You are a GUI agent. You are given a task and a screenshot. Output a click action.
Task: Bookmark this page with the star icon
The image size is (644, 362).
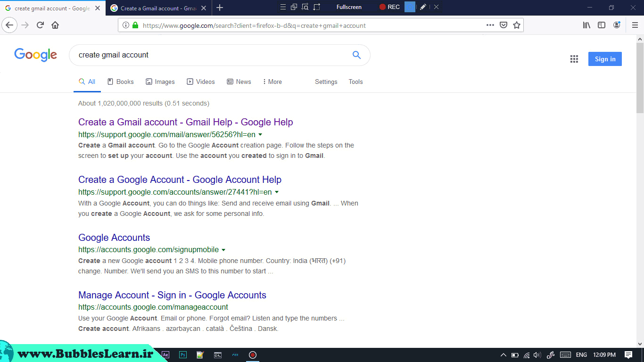coord(517,25)
